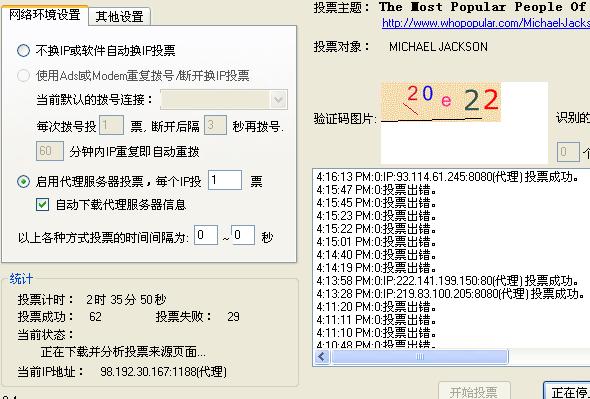Image resolution: width=590 pixels, height=399 pixels.
Task: Click the captcha image 20e22
Action: (441, 102)
